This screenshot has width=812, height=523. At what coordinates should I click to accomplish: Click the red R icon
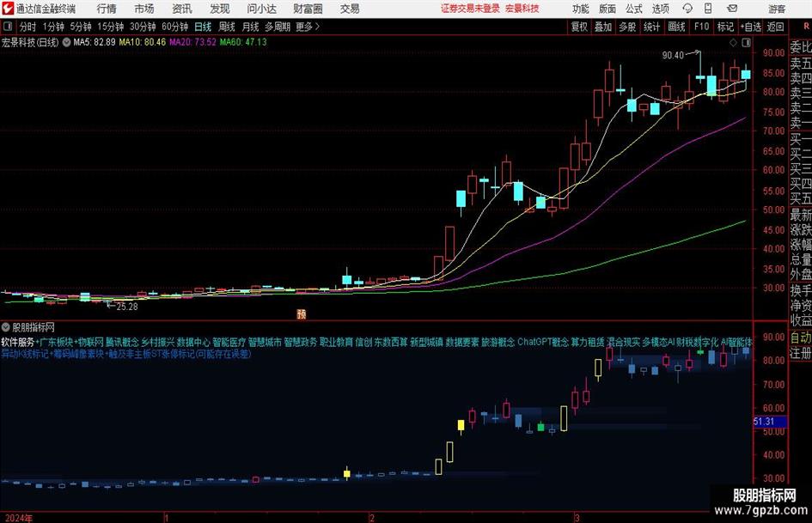(x=806, y=26)
